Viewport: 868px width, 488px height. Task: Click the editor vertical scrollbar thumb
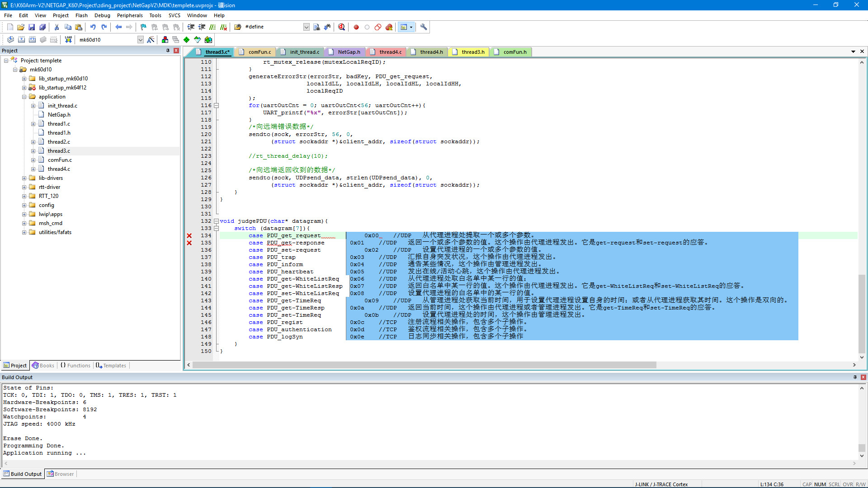(862, 314)
